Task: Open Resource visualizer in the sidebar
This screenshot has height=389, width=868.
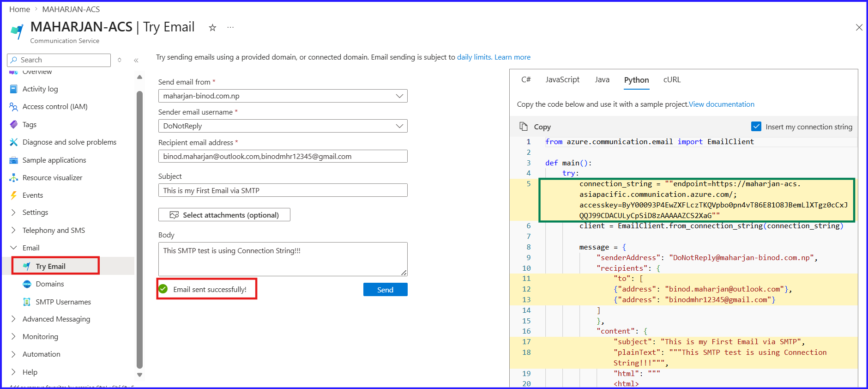Action: click(52, 178)
